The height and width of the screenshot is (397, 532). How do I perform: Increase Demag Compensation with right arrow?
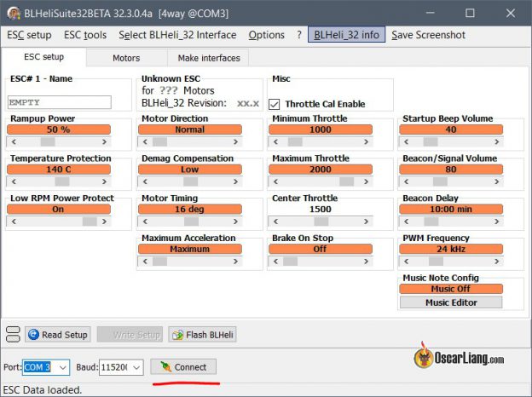(x=236, y=181)
